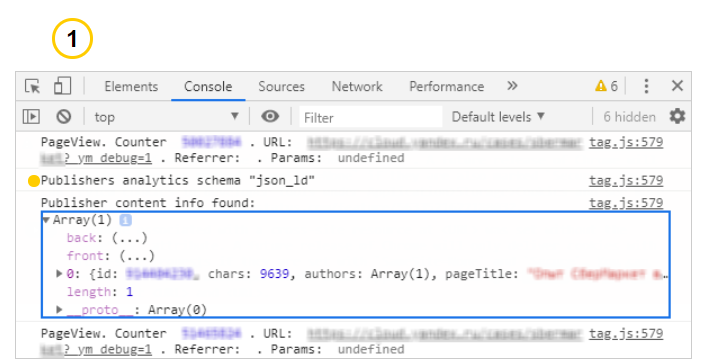The image size is (708, 364).
Task: Collapse the Array(1) tree node
Action: tap(46, 220)
